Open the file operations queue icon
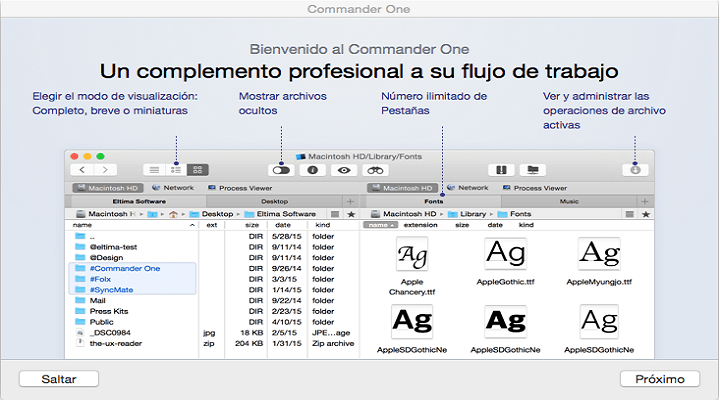 point(635,170)
